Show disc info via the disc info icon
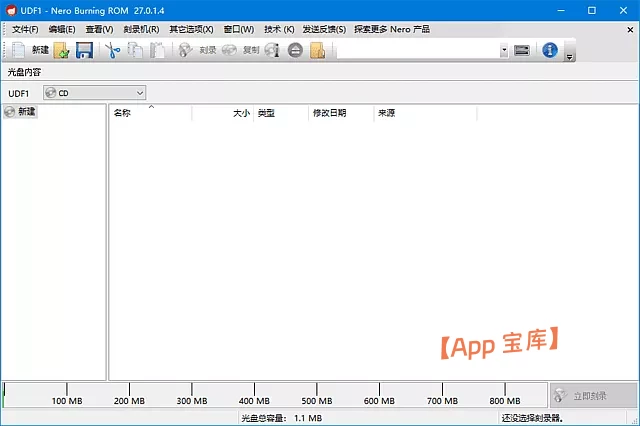 tap(272, 50)
